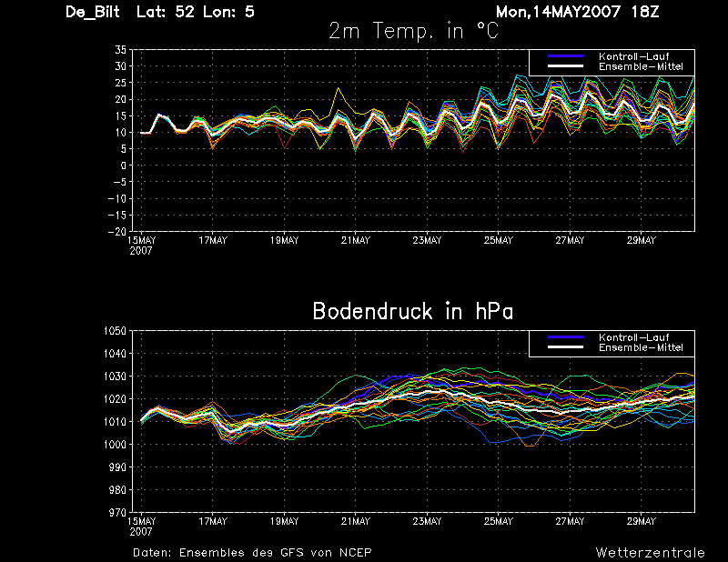
Task: Click 'Kontroll-Lauf' text in pressure legend
Action: pos(633,337)
